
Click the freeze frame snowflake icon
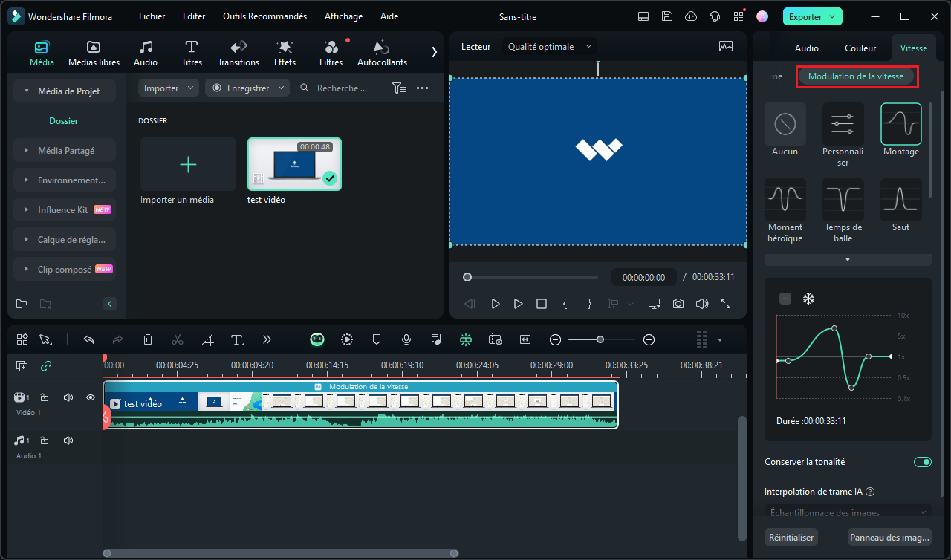click(x=808, y=299)
